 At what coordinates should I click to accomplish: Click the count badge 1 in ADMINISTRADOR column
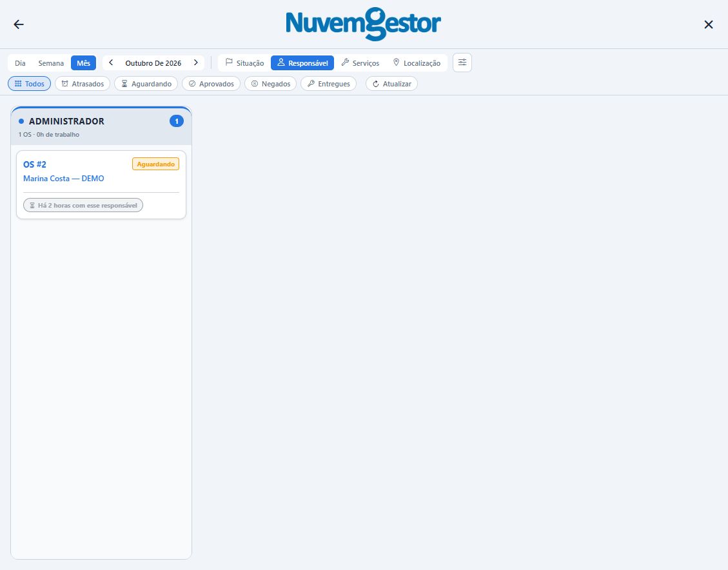[x=177, y=121]
